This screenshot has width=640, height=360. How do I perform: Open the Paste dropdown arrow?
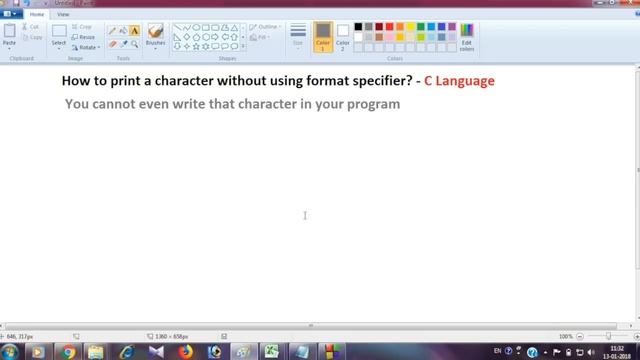tap(9, 49)
